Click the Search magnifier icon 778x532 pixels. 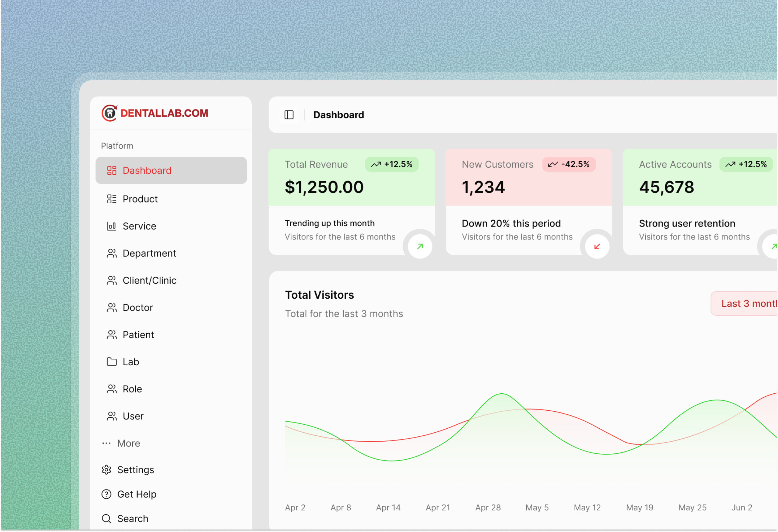(106, 518)
